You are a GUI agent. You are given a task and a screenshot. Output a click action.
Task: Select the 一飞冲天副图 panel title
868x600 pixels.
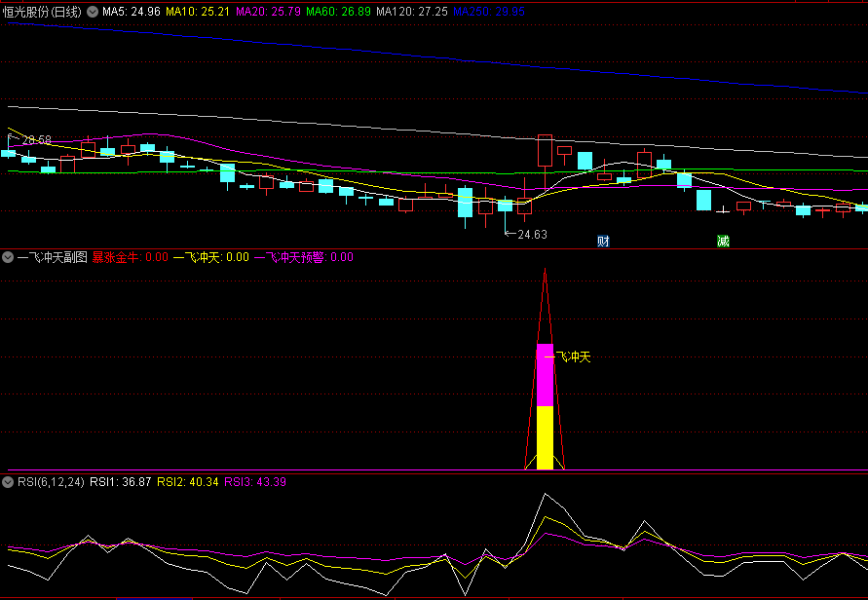(x=52, y=257)
